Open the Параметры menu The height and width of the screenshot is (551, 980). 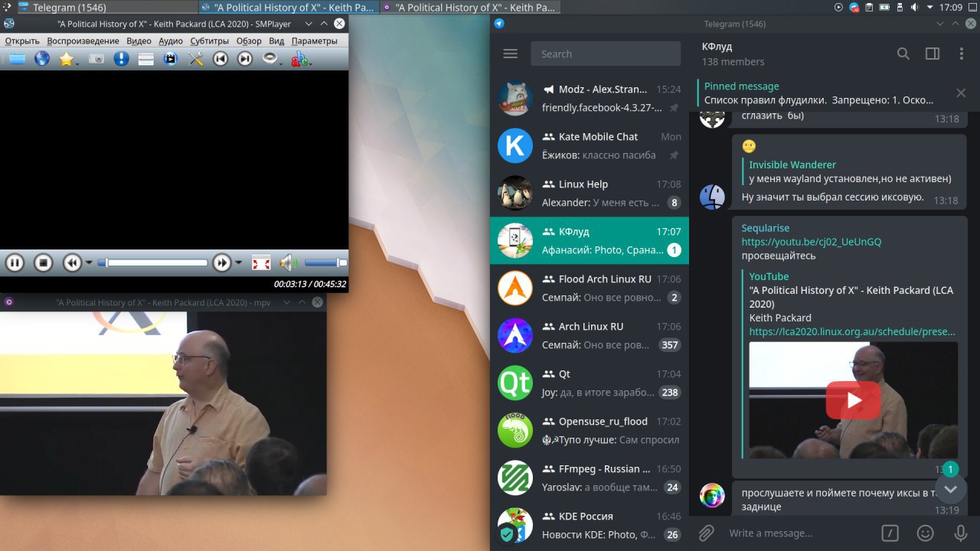(x=314, y=41)
